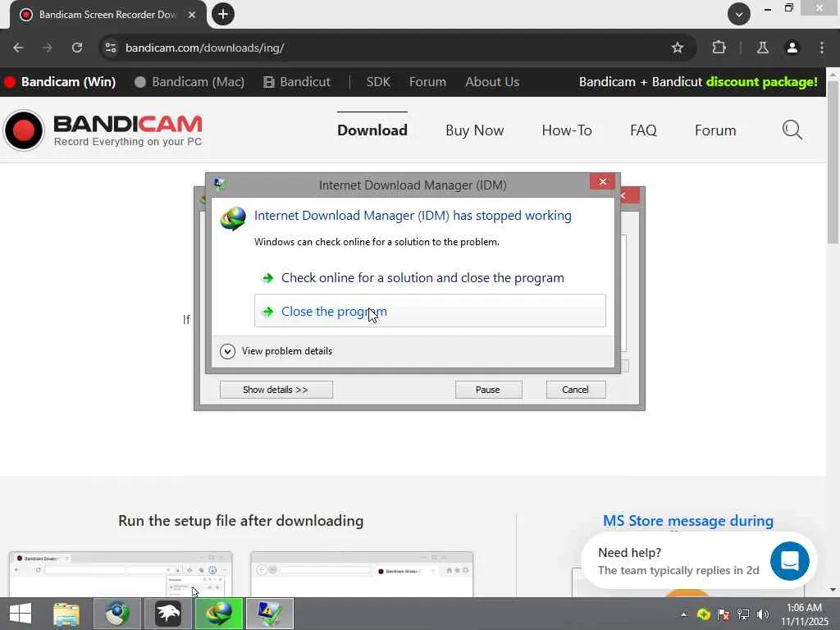Open SDK link in top bar
Viewport: 840px width, 630px height.
click(x=378, y=82)
